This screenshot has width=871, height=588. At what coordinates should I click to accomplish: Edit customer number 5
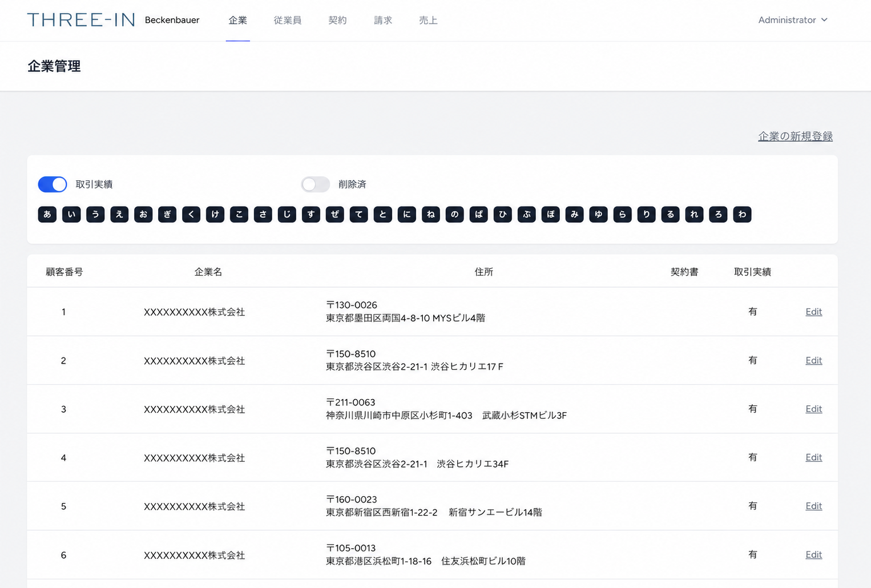[813, 506]
